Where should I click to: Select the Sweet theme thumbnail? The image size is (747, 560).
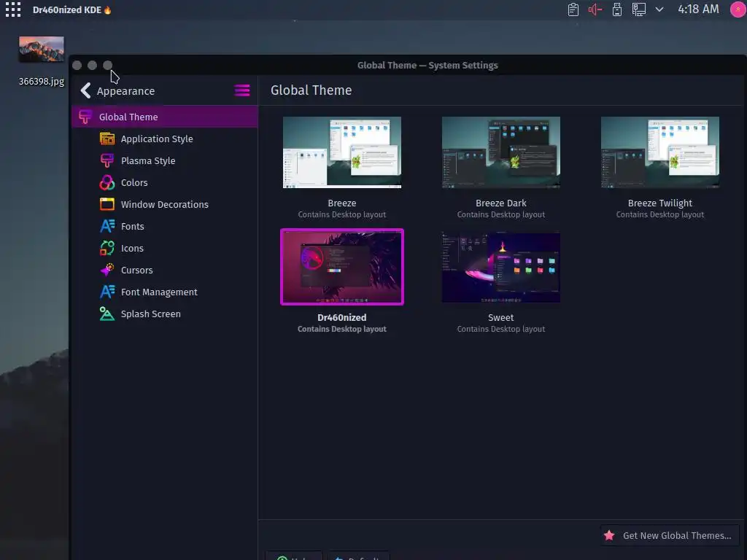(x=500, y=267)
